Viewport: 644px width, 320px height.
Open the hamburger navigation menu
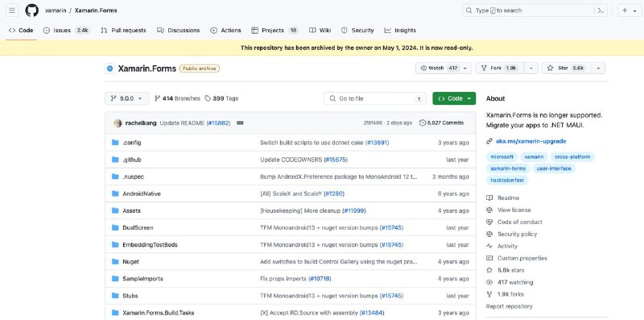[12, 10]
